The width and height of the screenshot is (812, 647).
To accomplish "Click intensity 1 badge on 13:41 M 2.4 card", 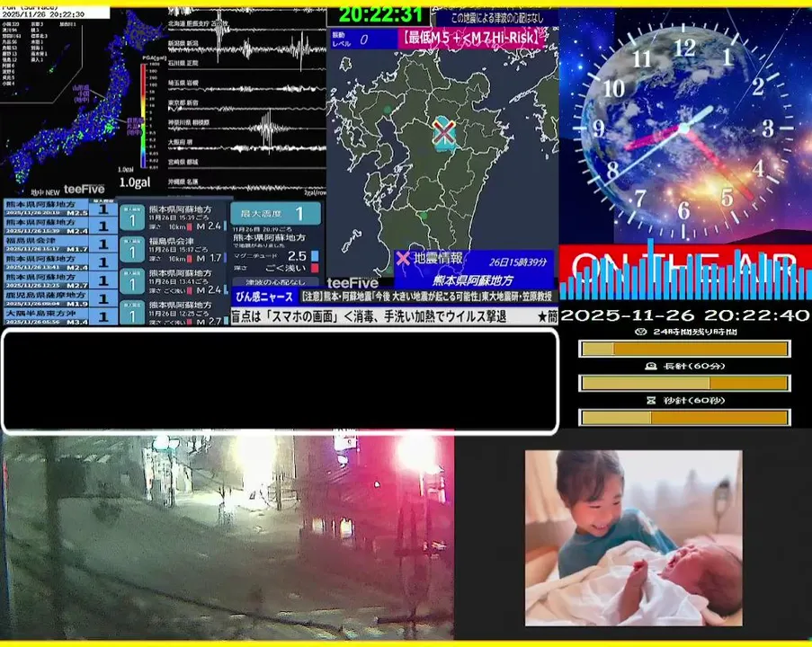I will pos(132,282).
